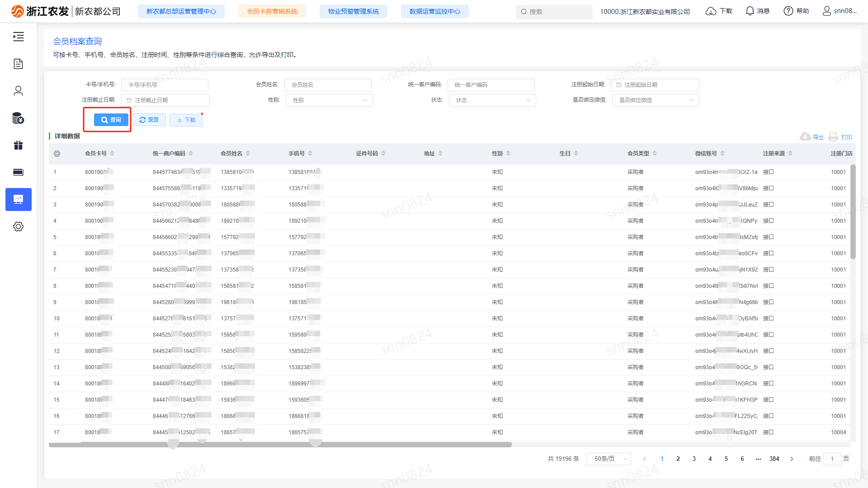The width and height of the screenshot is (868, 488).
Task: Click the 打印 print icon
Action: (x=833, y=136)
